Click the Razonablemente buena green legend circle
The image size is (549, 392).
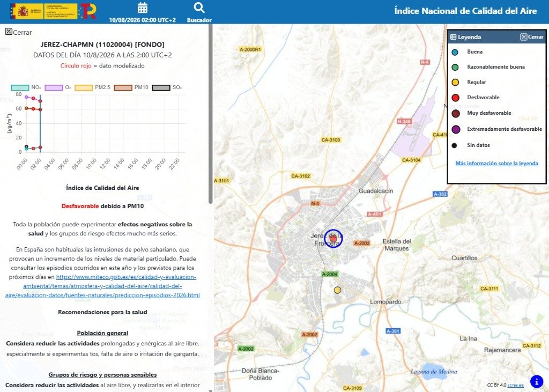455,67
